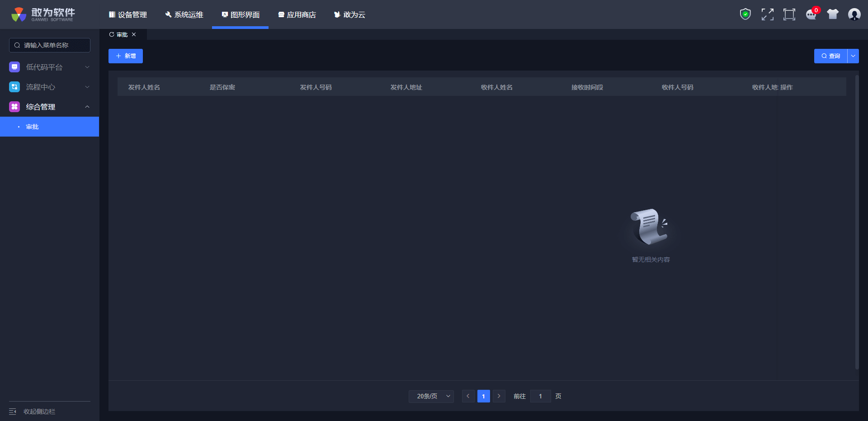
Task: Expand the 流程中心 menu group
Action: 50,87
